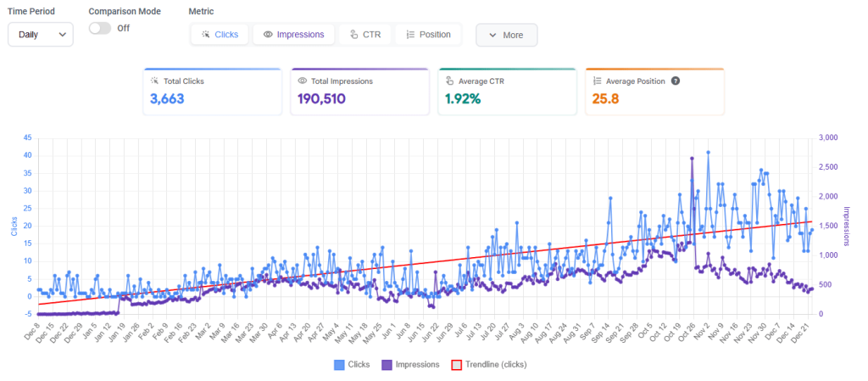The image size is (868, 381).
Task: Click the pointer icon in Average CTR card
Action: [x=450, y=81]
